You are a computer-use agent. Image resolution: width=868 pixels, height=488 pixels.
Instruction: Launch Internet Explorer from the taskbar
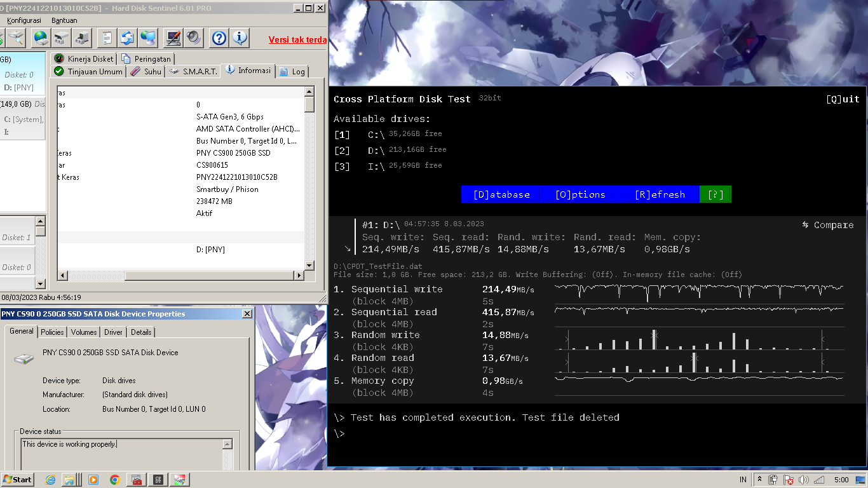point(50,480)
